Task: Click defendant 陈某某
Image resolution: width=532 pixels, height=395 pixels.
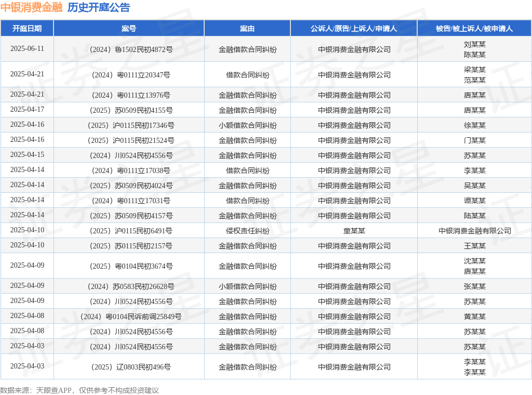Action: [x=475, y=55]
